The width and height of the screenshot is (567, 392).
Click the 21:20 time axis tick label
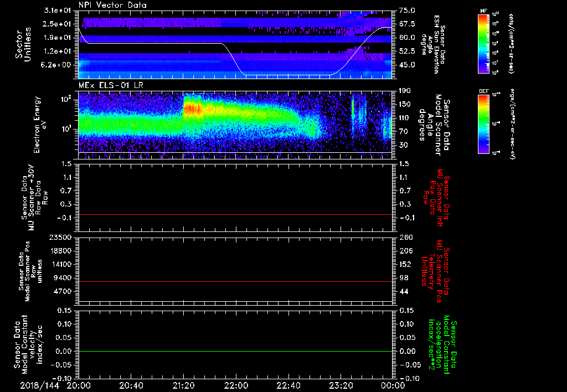[x=184, y=385]
